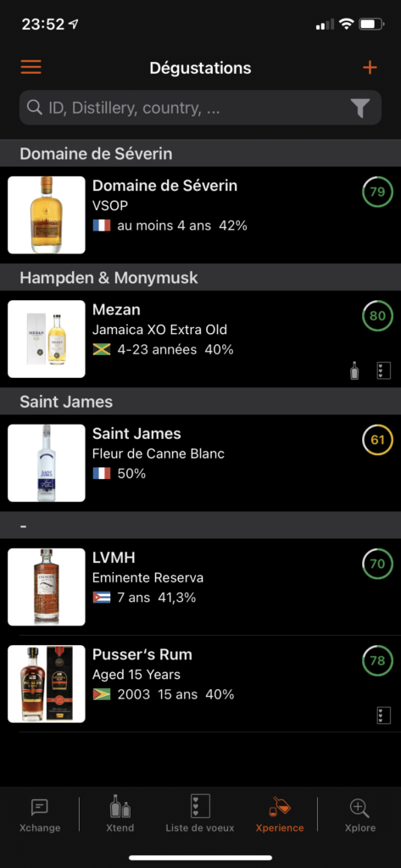This screenshot has width=401, height=868.
Task: Select the Hampden & Monymusk section header
Action: click(x=200, y=277)
